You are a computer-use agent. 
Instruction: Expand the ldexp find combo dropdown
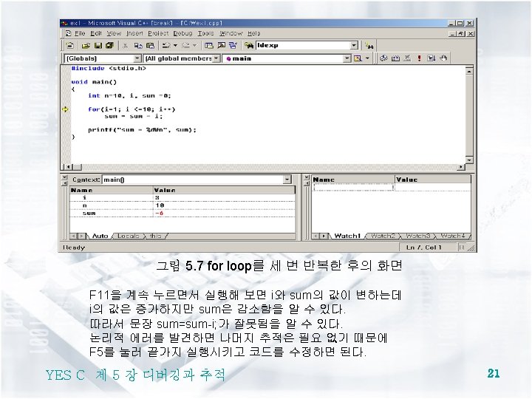(x=354, y=46)
